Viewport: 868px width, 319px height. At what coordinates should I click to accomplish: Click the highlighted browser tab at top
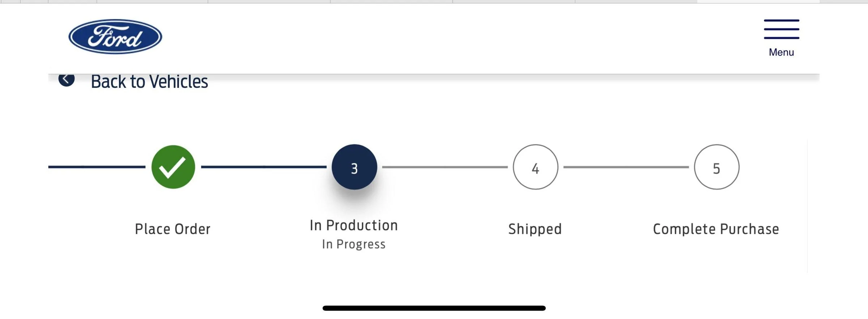(758, 1)
